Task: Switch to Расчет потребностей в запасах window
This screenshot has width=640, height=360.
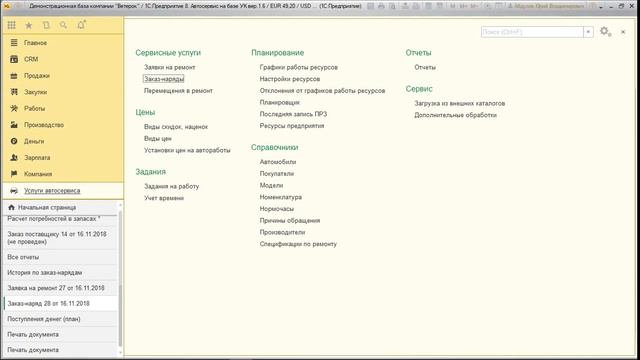Action: 60,219
